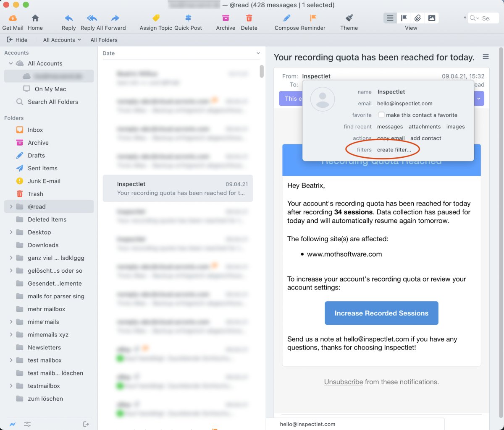Select mails for parser sing folder
Image resolution: width=504 pixels, height=430 pixels.
56,296
